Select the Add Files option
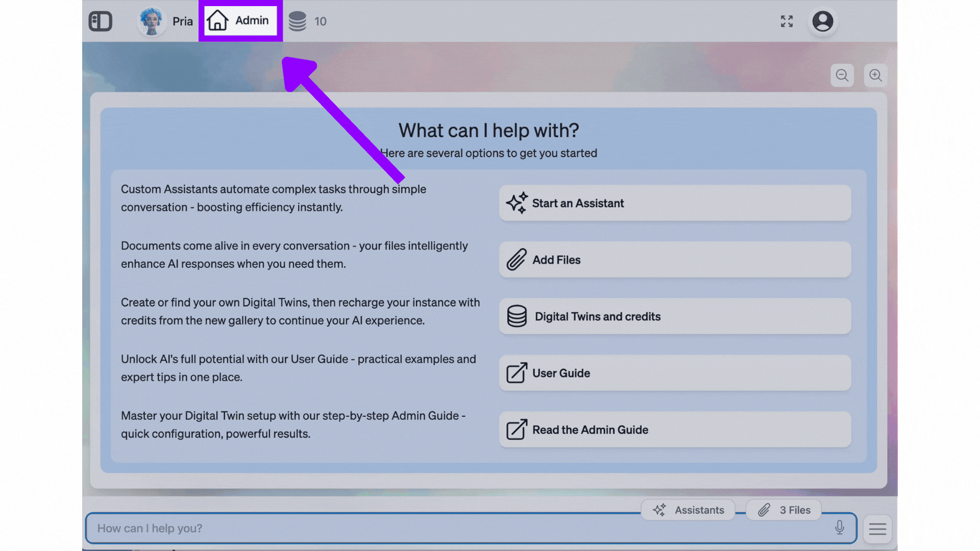The image size is (980, 551). [675, 260]
